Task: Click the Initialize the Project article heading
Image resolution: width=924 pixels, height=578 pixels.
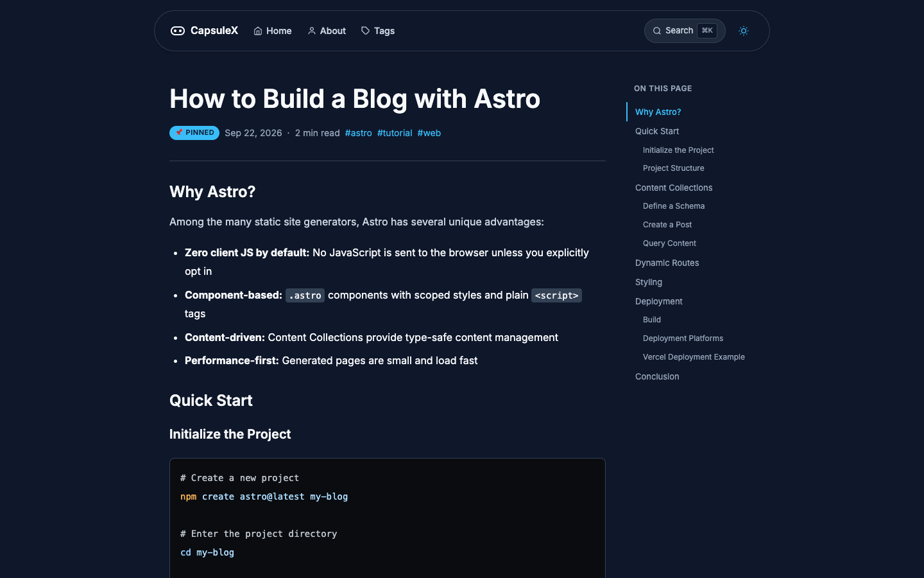Action: coord(230,434)
